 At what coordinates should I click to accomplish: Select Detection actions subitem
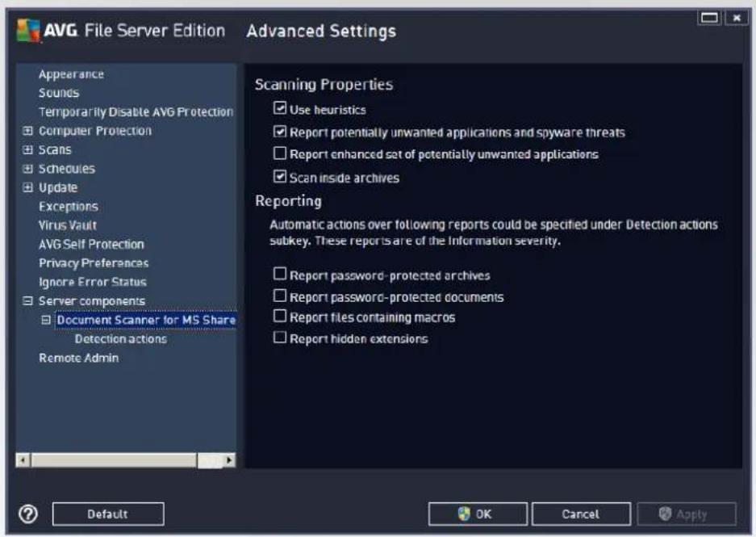(x=121, y=338)
